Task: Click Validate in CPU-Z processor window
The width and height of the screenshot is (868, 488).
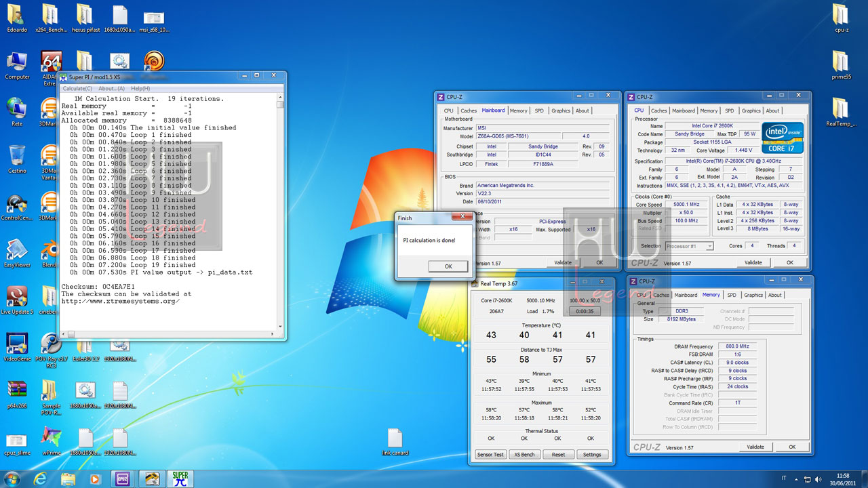Action: click(753, 262)
